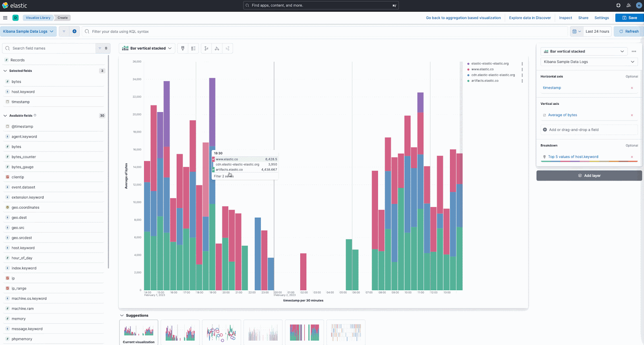Focus the KQL filter query bar
Viewport: 644px width, 345px height.
[x=324, y=31]
